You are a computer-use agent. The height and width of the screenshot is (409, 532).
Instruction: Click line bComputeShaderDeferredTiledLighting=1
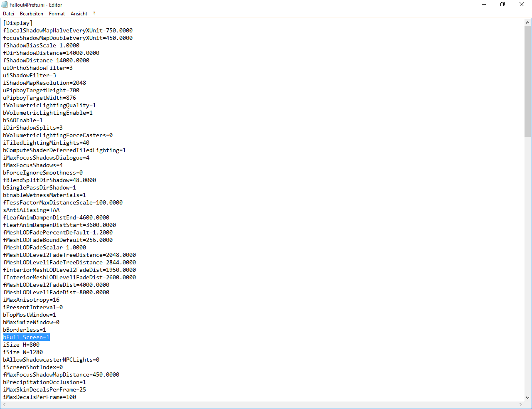64,150
